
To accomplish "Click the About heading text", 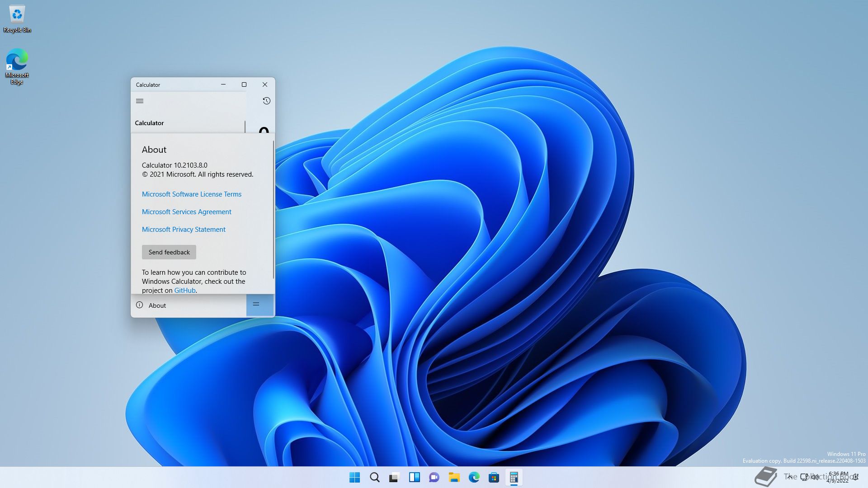I will tap(154, 150).
